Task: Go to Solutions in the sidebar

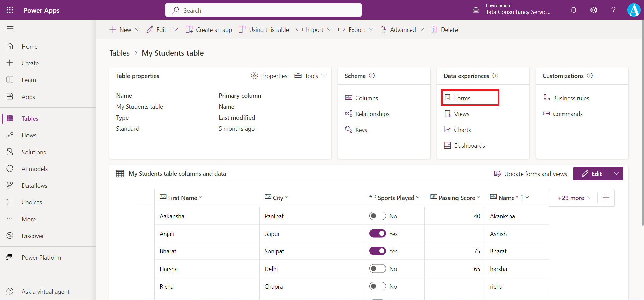Action: click(x=34, y=152)
